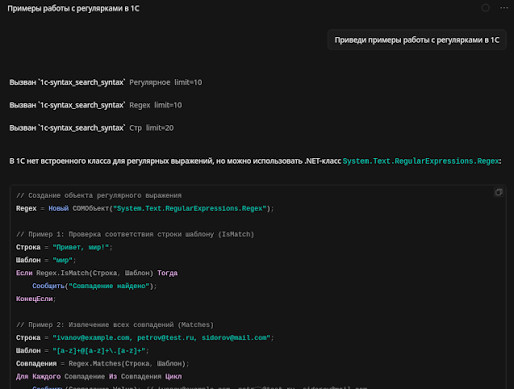Click the comment "// Создание объекта регулярного выражения"
Viewport: 514px width, 389px height.
(x=99, y=196)
